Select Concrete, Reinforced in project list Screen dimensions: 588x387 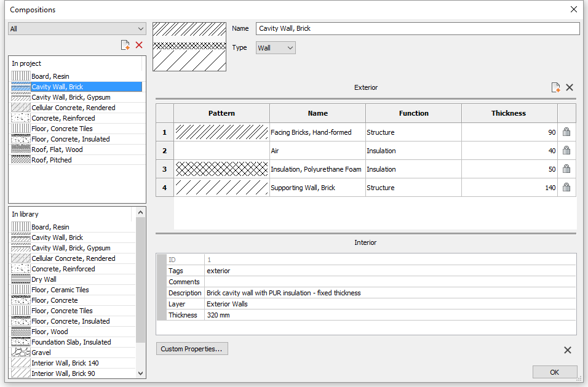coord(63,118)
